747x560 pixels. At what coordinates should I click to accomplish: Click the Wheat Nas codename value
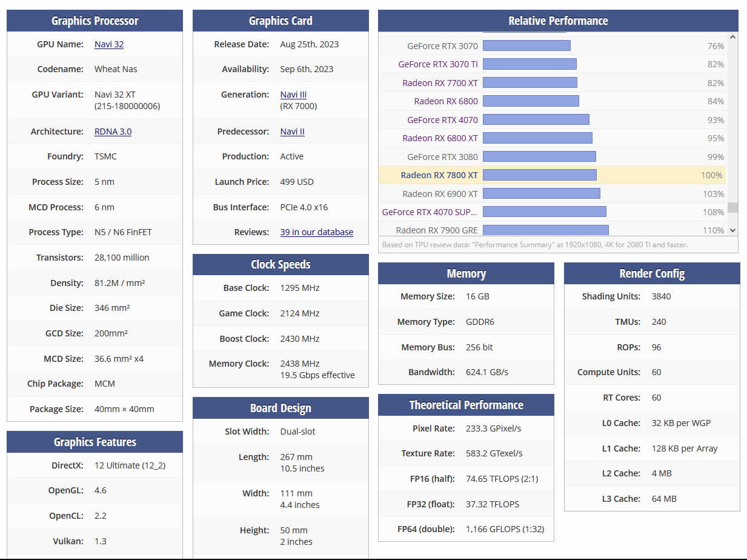(116, 69)
